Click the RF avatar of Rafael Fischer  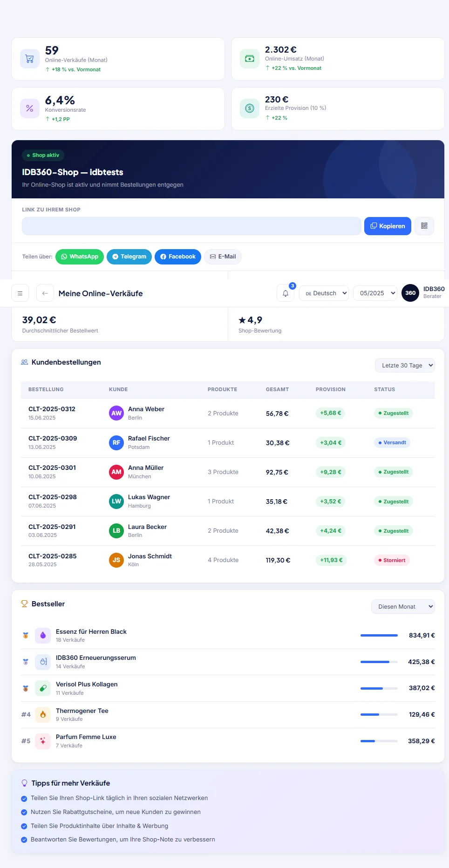tap(116, 442)
